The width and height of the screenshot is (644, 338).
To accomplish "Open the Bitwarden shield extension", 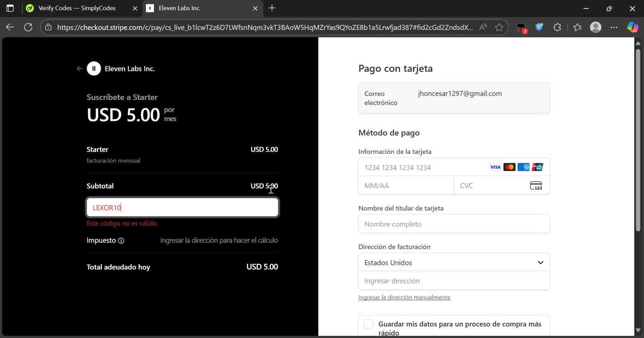I will pos(539,27).
